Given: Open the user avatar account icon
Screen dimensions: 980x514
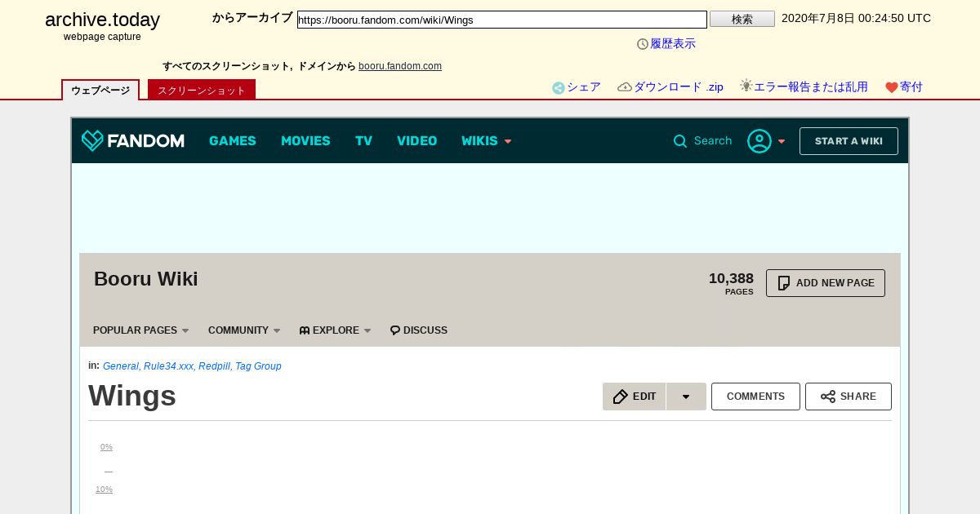Looking at the screenshot, I should 759,141.
